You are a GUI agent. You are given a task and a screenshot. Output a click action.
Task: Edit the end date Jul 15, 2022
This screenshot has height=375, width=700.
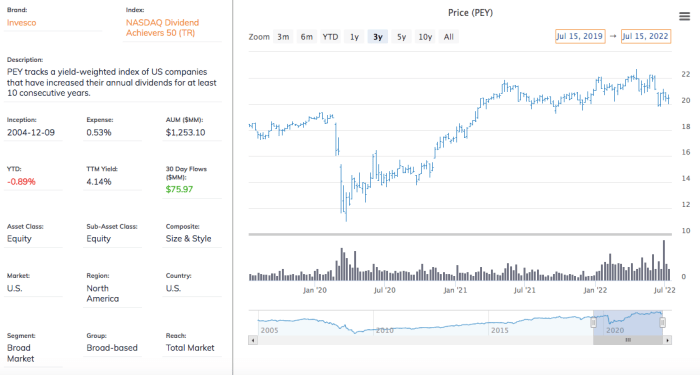(646, 36)
